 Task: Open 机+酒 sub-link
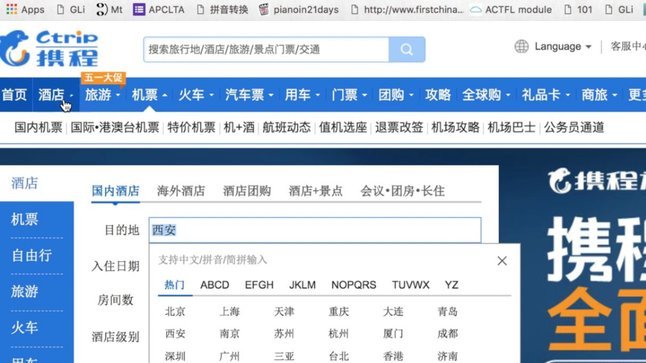(239, 127)
